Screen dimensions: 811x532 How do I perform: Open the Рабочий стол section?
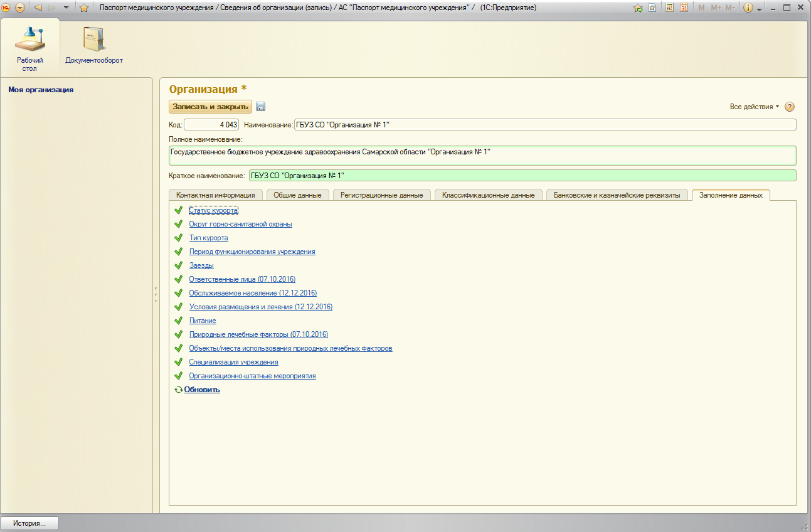(30, 46)
